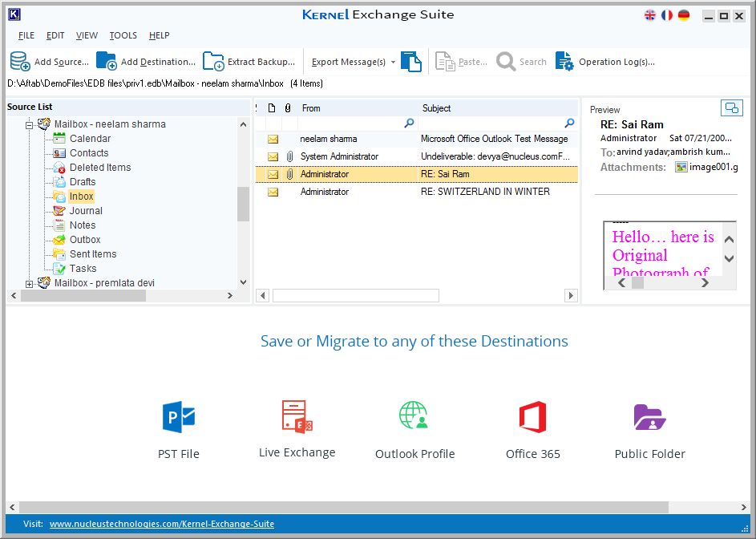Select the Contacts folder

point(89,153)
